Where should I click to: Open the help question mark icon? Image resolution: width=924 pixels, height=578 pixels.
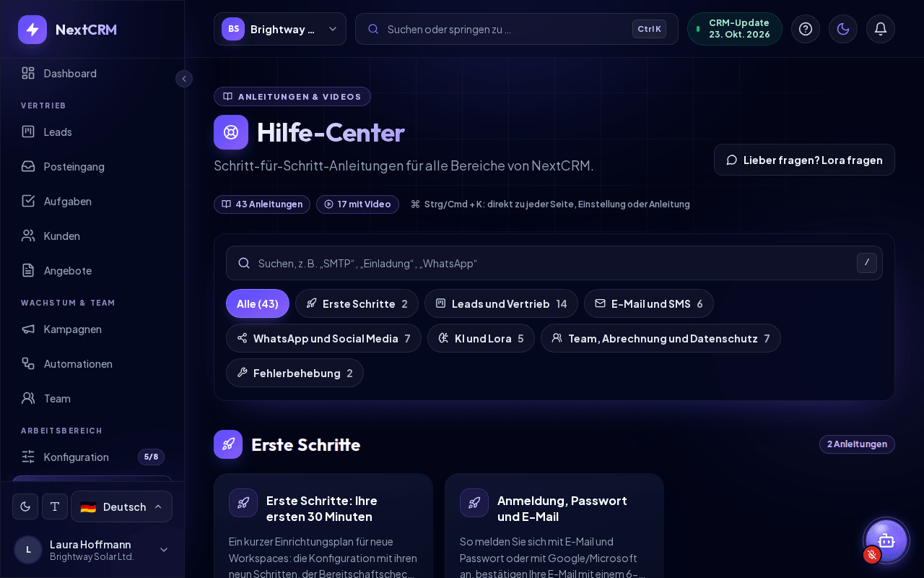(x=806, y=29)
